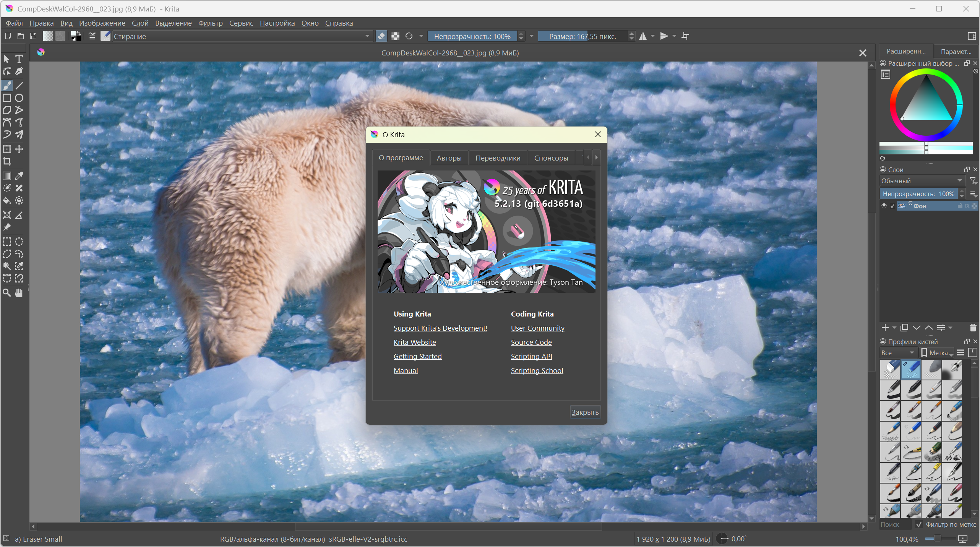Pick the Fill bucket tool

(7, 201)
